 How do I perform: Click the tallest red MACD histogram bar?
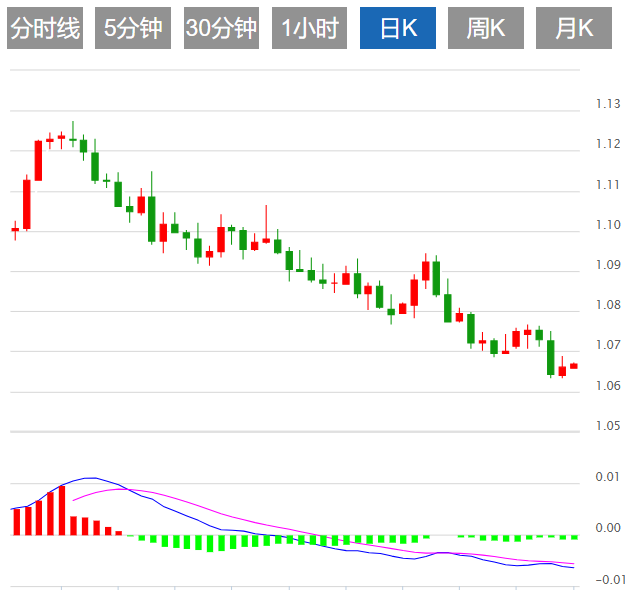pos(62,510)
